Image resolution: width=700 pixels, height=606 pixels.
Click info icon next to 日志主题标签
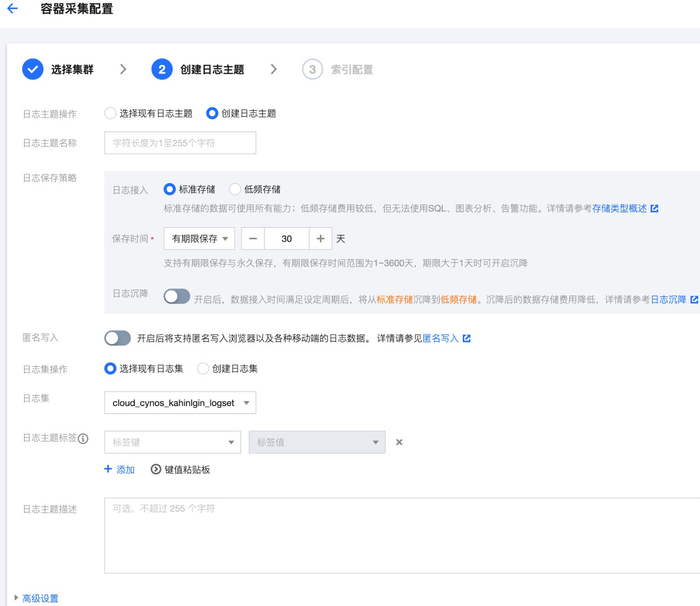pyautogui.click(x=83, y=439)
